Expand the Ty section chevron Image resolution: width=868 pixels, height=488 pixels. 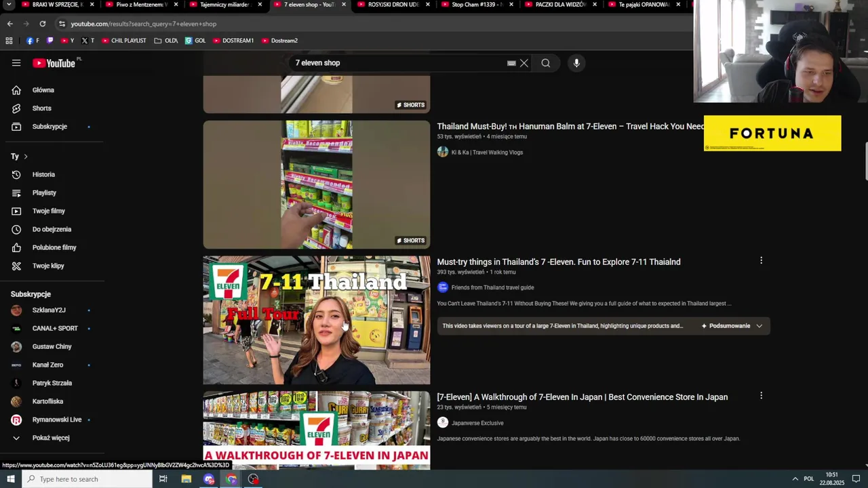tap(26, 157)
